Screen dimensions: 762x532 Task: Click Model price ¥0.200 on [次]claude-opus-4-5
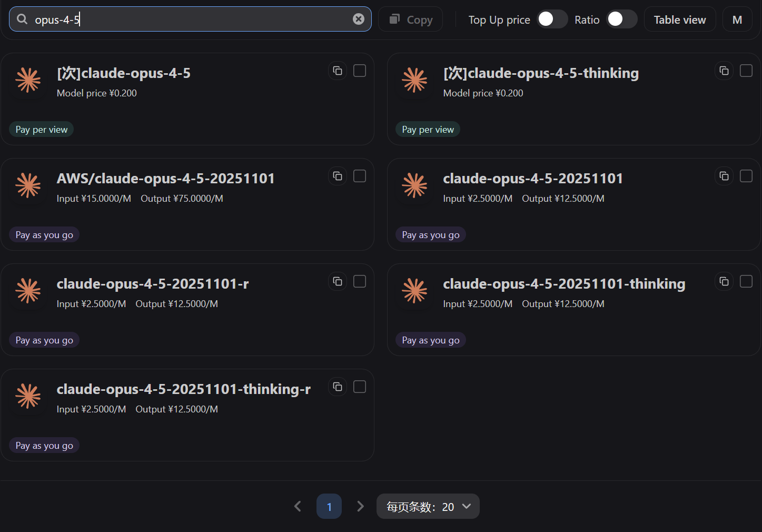pos(97,93)
